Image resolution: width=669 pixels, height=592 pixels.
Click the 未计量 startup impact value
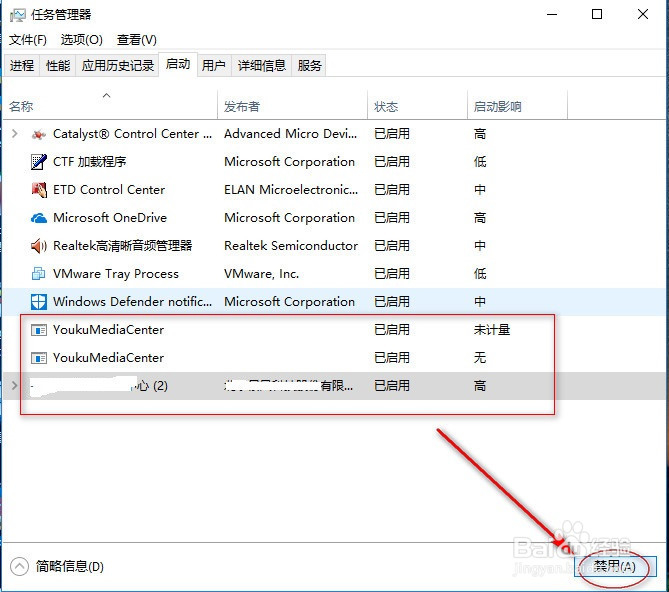(492, 330)
